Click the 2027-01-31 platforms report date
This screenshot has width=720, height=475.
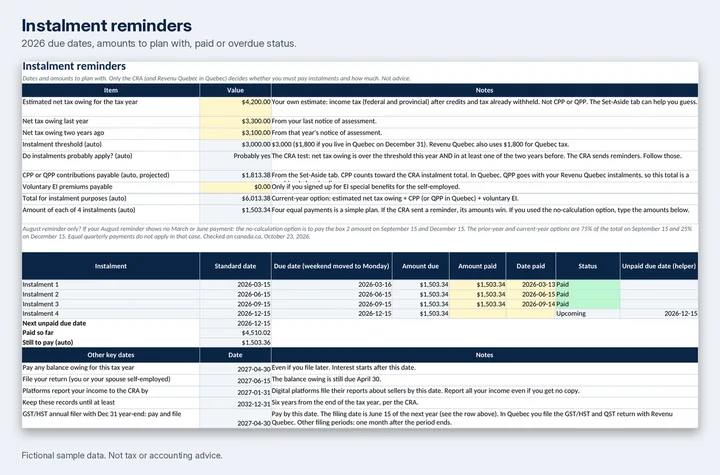pyautogui.click(x=236, y=392)
